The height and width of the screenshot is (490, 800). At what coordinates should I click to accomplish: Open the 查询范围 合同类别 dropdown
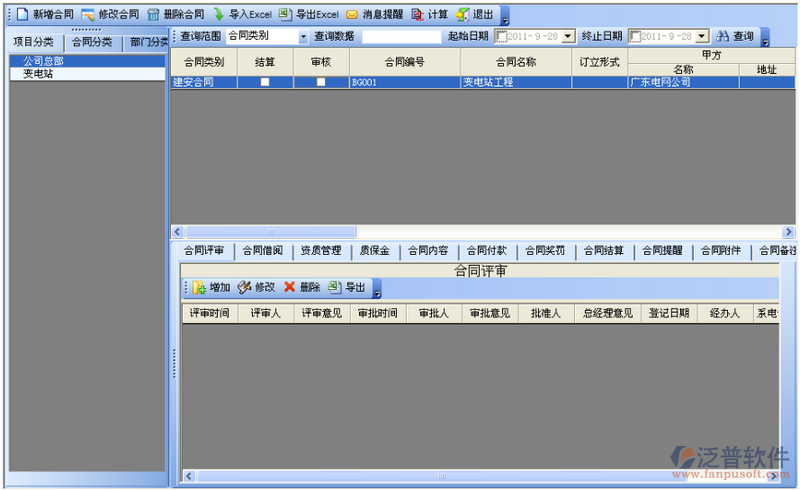[303, 37]
